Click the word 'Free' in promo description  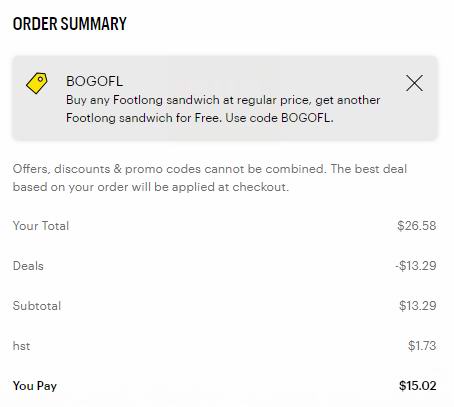[208, 118]
